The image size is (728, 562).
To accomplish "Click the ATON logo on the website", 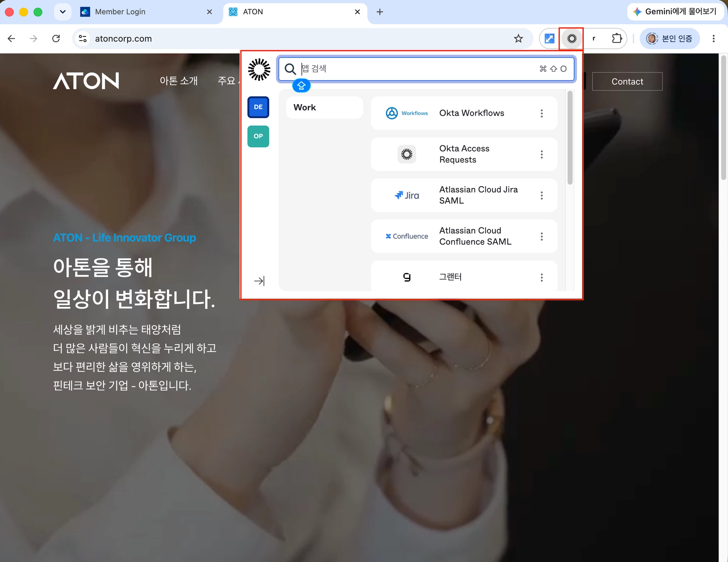I will click(x=86, y=81).
